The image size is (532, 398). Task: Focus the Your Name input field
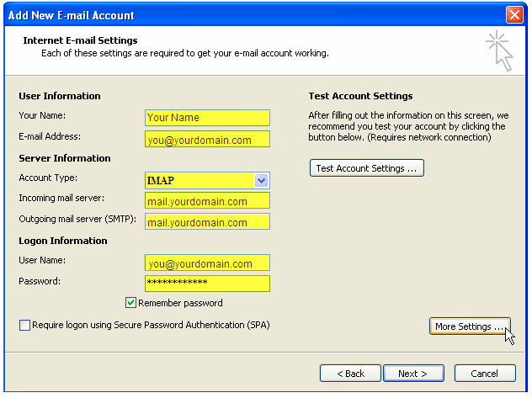[x=207, y=118]
